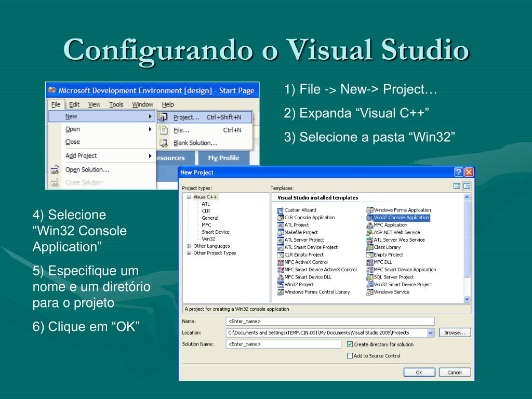Open the New submenu in File menu

[102, 116]
